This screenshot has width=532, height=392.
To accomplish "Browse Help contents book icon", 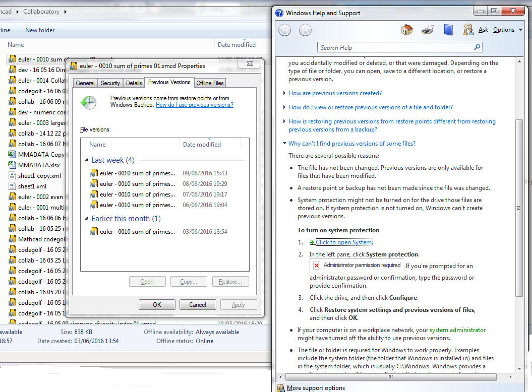I will tap(448, 30).
